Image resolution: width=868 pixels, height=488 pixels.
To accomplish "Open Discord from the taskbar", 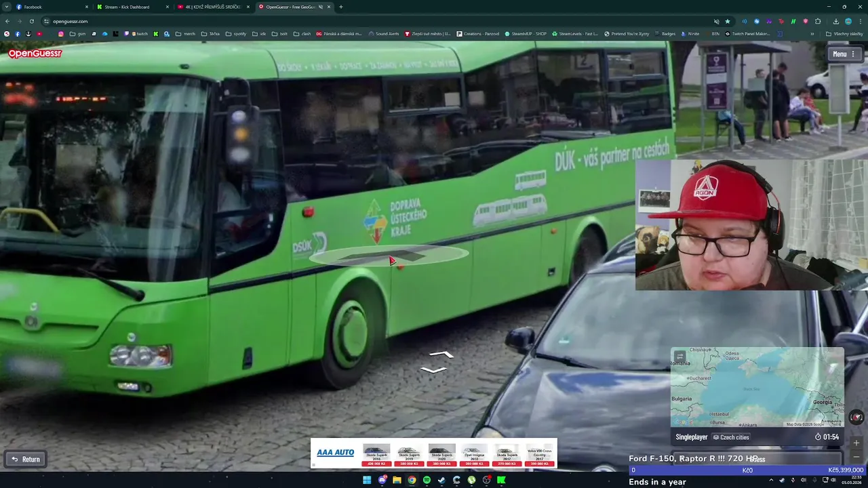I will 382,480.
